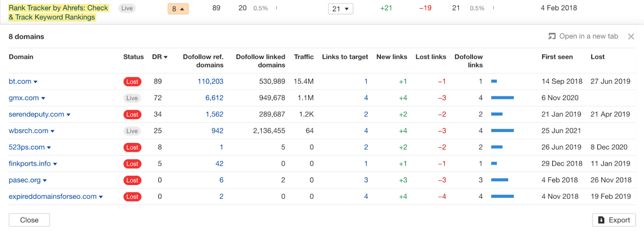Click the dofollow links bar for wbsrch.com
644x232 pixels.
[502, 131]
